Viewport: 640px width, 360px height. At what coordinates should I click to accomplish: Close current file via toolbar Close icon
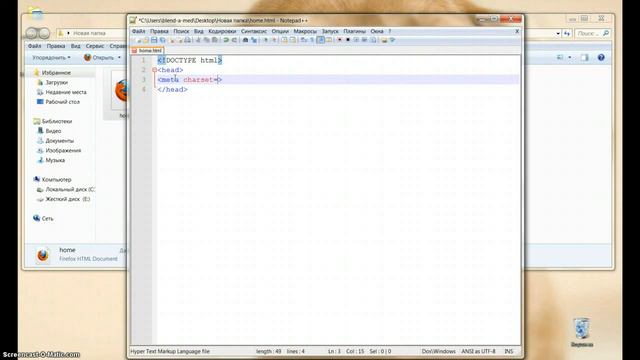pos(172,40)
